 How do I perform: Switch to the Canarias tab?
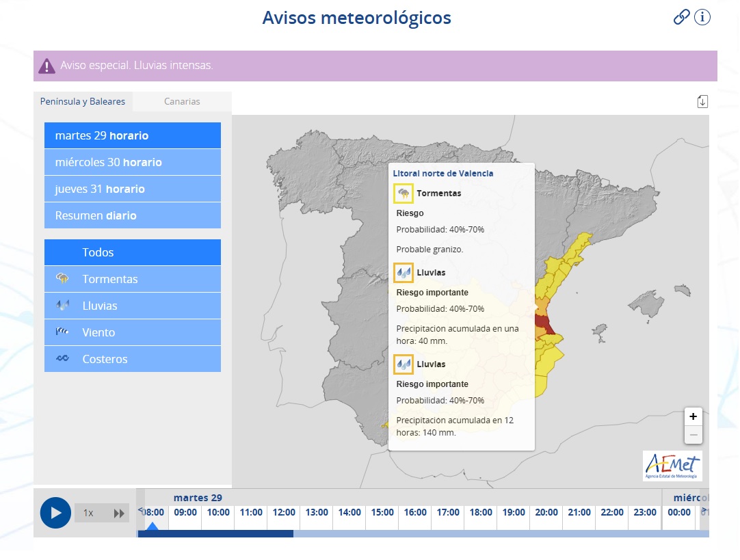point(182,101)
